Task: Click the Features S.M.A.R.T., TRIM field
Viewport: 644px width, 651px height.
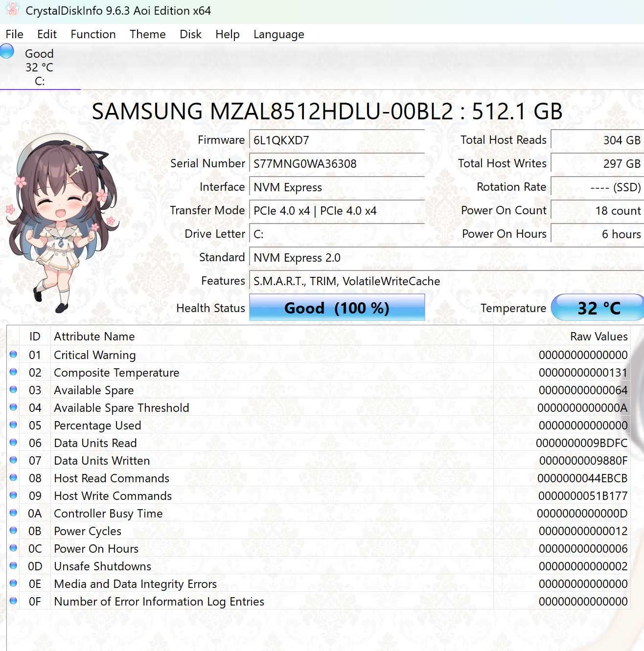Action: [446, 281]
